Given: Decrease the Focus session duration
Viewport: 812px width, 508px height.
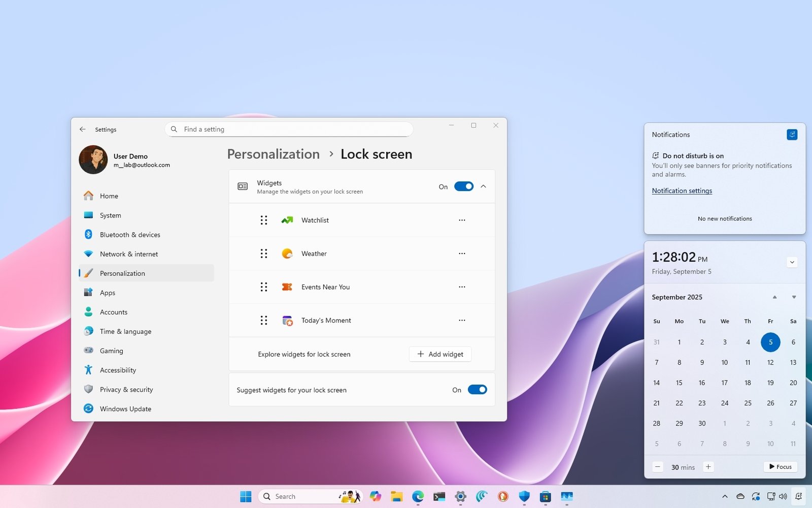Looking at the screenshot, I should click(x=657, y=466).
